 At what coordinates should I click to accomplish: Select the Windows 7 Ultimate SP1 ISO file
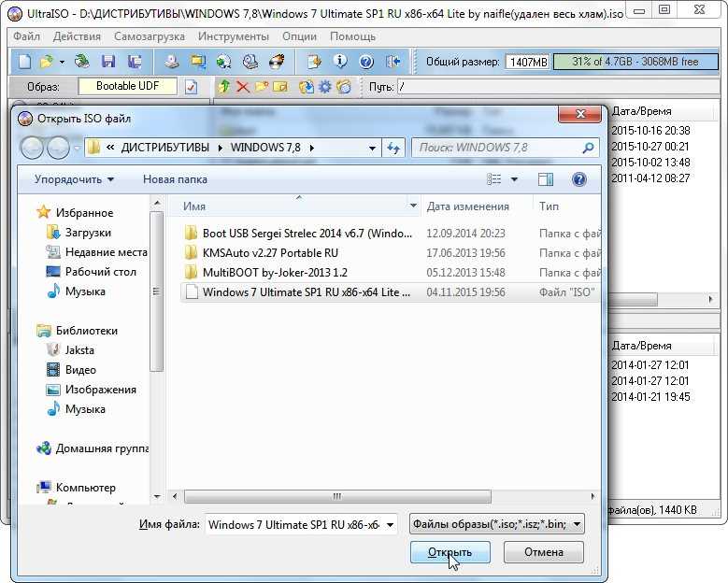click(389, 291)
